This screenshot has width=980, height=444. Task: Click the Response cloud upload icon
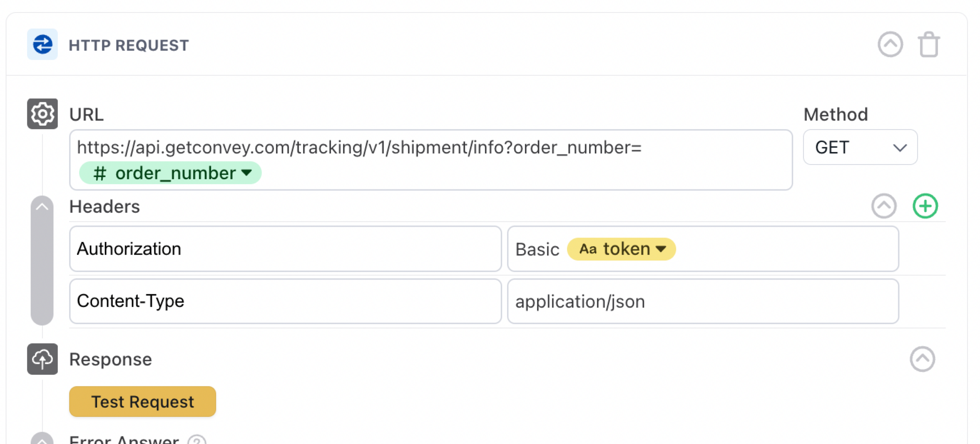[x=42, y=359]
